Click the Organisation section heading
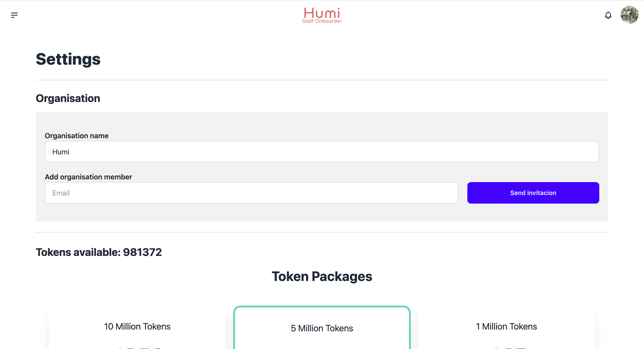644x349 pixels. pyautogui.click(x=68, y=98)
